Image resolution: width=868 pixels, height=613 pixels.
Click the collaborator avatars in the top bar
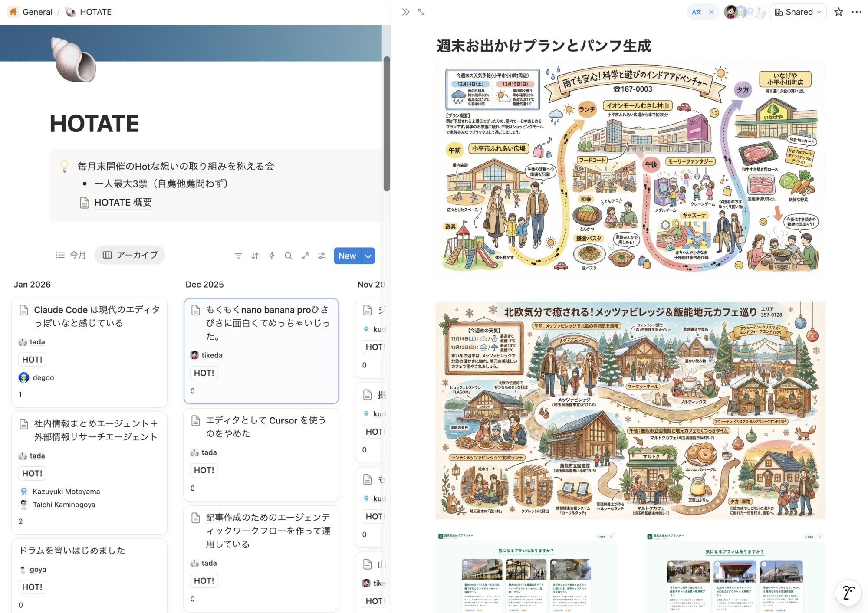[744, 12]
